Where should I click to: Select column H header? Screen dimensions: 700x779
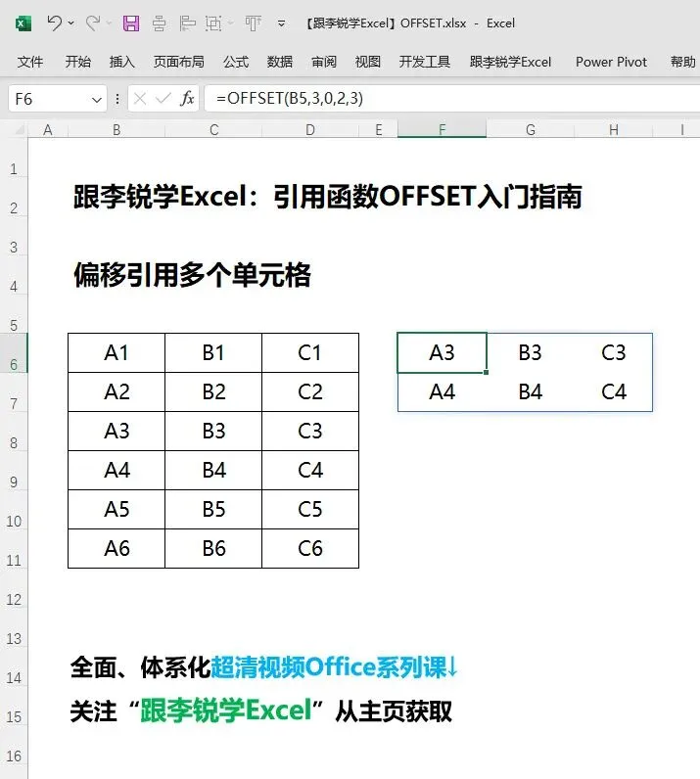point(614,130)
